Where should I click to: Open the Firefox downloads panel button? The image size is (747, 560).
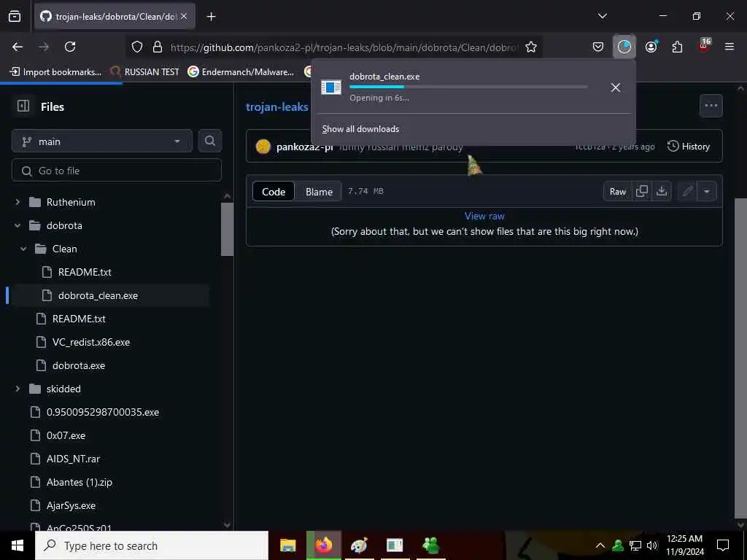[x=624, y=47]
